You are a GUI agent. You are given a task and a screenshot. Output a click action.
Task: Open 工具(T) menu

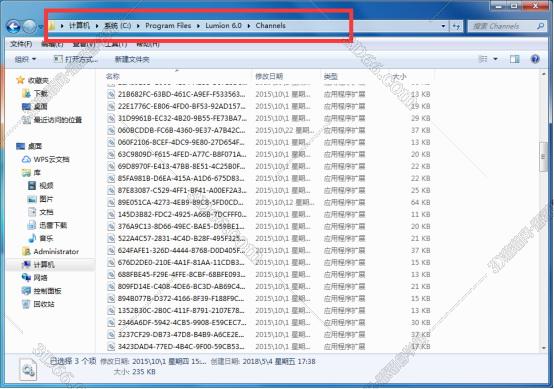(x=116, y=44)
